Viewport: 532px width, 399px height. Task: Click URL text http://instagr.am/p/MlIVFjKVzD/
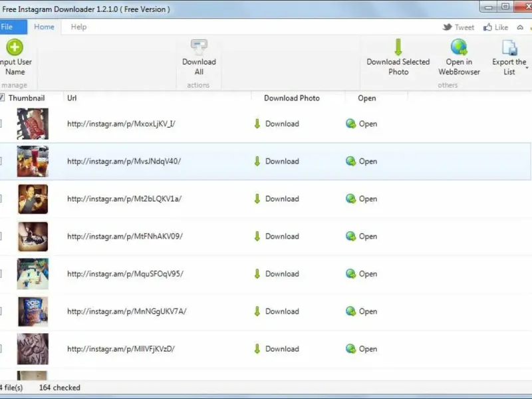[x=121, y=348]
